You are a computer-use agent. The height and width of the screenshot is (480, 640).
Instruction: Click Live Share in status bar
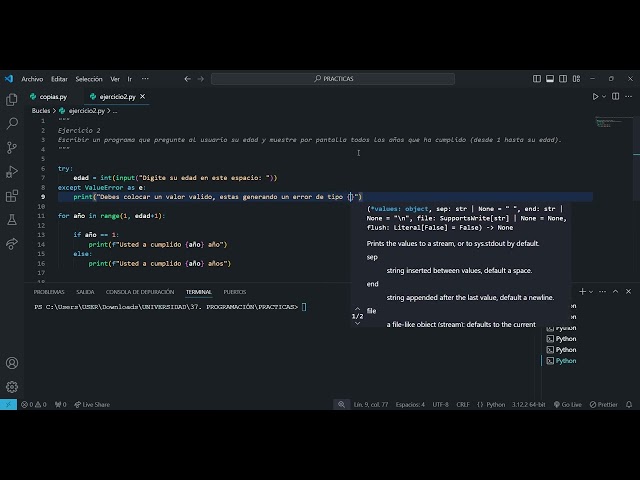point(92,404)
